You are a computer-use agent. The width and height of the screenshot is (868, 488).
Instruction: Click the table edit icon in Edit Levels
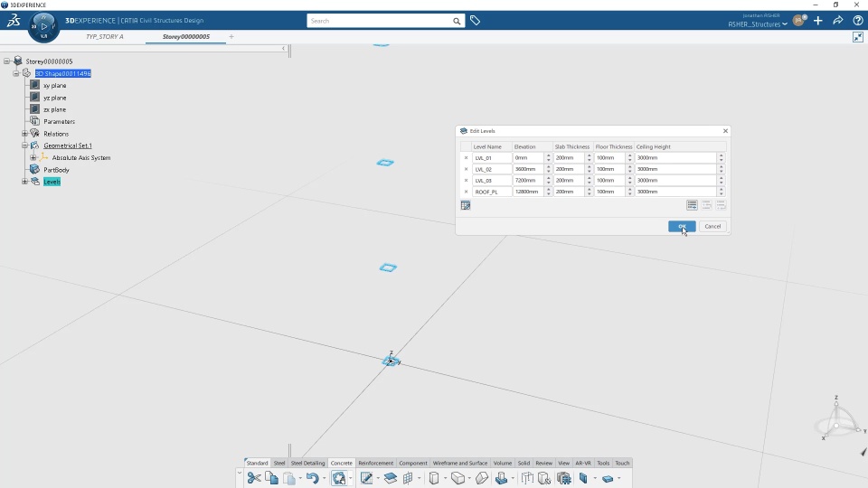pos(466,205)
